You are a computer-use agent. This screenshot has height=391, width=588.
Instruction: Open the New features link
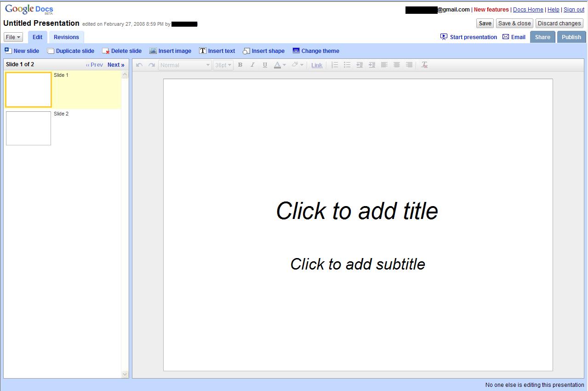[491, 10]
